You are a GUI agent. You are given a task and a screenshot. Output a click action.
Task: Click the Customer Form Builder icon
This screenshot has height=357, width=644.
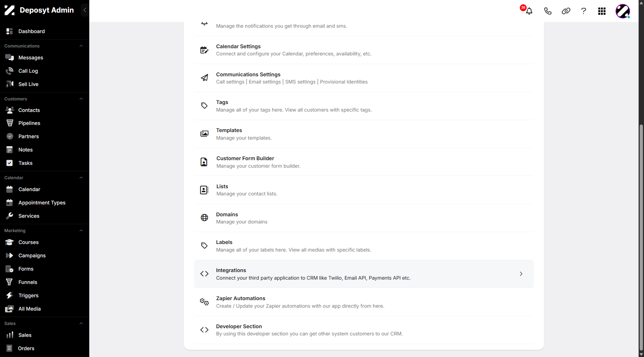point(204,162)
